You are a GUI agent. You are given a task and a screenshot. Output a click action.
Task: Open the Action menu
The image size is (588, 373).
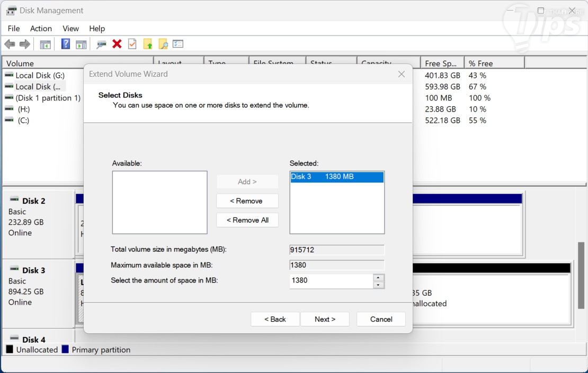41,29
